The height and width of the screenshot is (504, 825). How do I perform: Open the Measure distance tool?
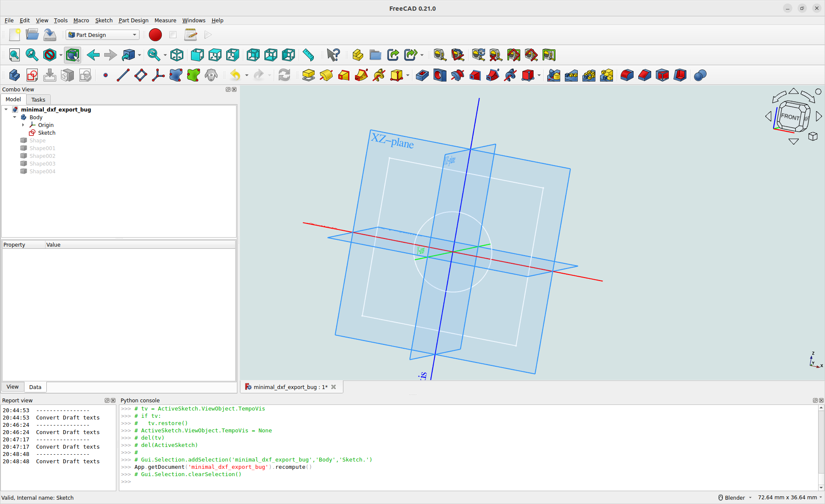pos(308,55)
